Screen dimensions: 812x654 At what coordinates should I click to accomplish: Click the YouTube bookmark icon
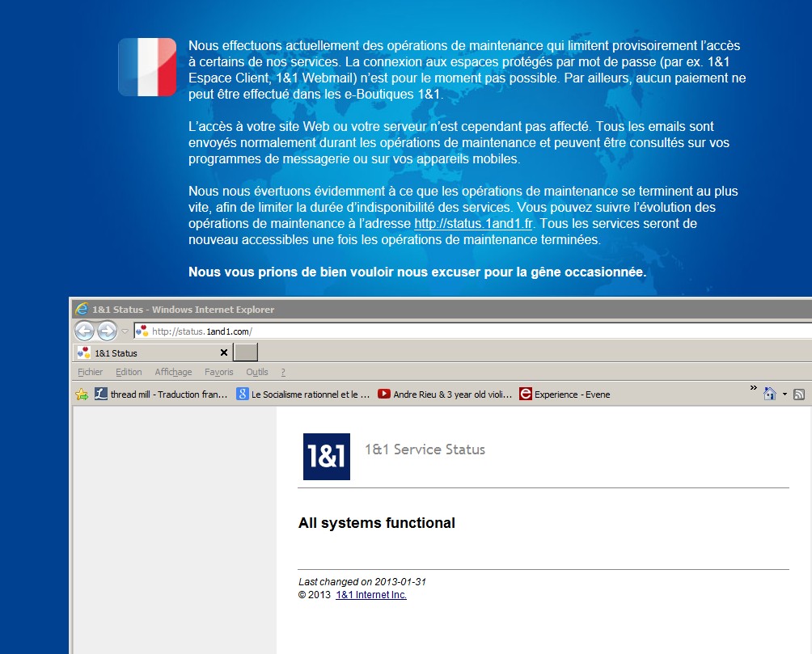pyautogui.click(x=383, y=394)
